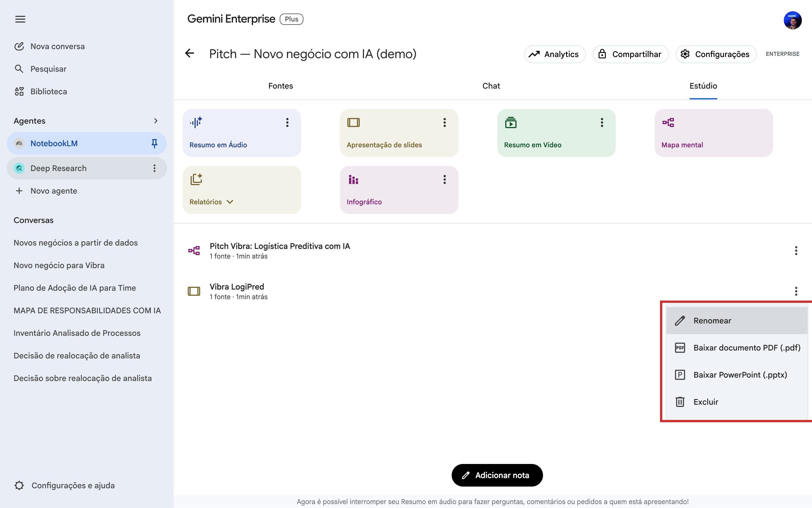Open Pitch Vibra: Logística Preditiva com IA
The width and height of the screenshot is (812, 508).
[279, 251]
